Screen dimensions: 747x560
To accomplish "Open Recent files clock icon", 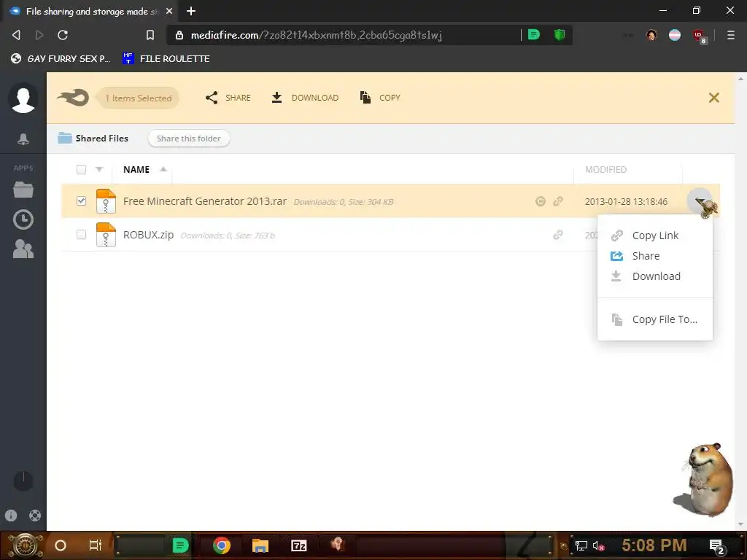I will pyautogui.click(x=23, y=219).
